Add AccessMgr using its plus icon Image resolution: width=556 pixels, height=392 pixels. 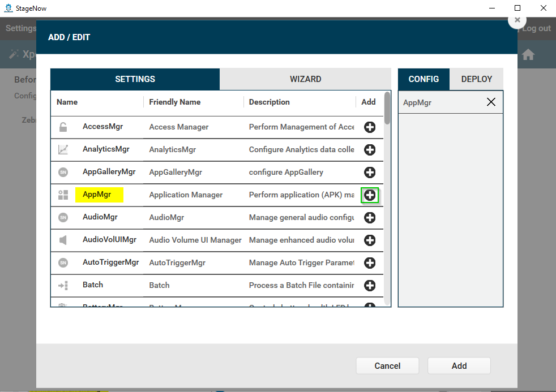click(x=370, y=127)
